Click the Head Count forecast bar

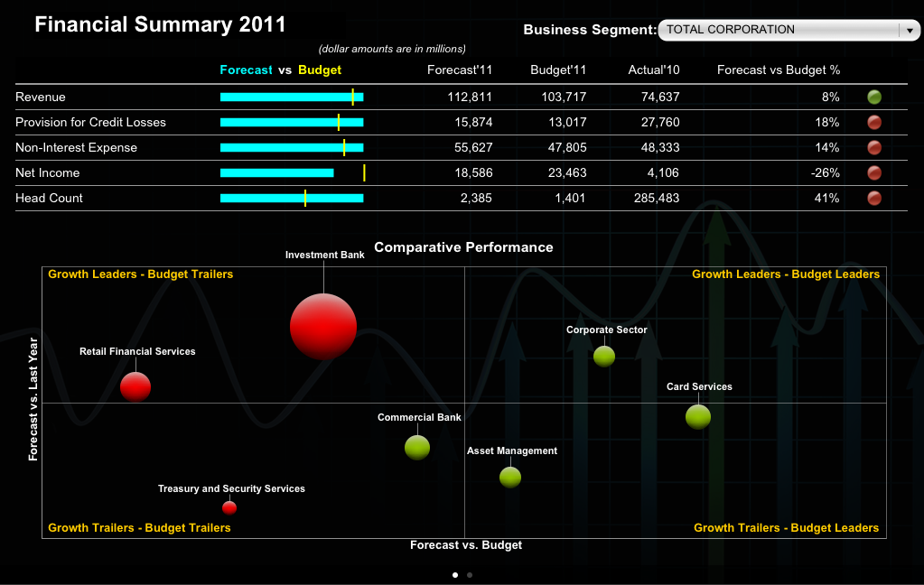pyautogui.click(x=291, y=198)
